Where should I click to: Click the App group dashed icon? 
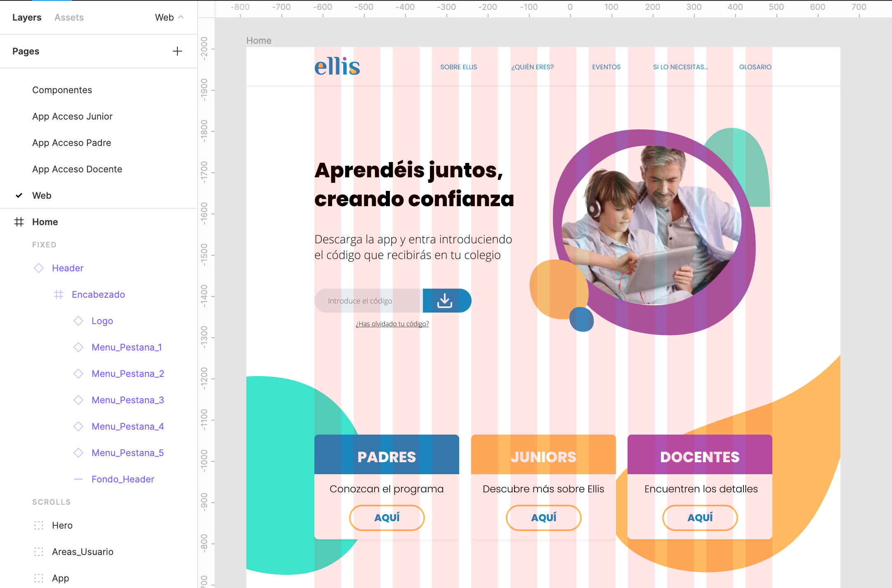[x=39, y=578]
